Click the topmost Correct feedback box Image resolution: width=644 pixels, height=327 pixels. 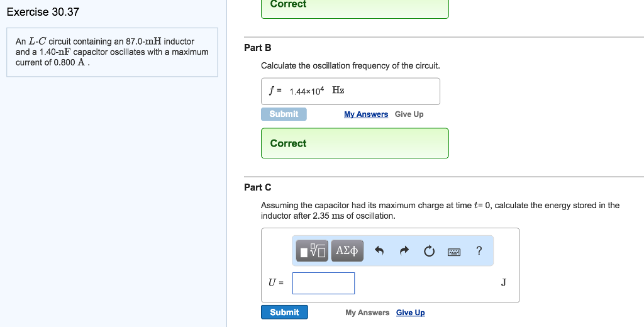click(355, 6)
